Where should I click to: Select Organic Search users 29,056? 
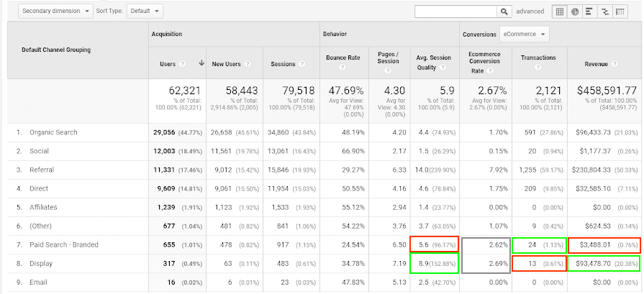click(x=164, y=132)
